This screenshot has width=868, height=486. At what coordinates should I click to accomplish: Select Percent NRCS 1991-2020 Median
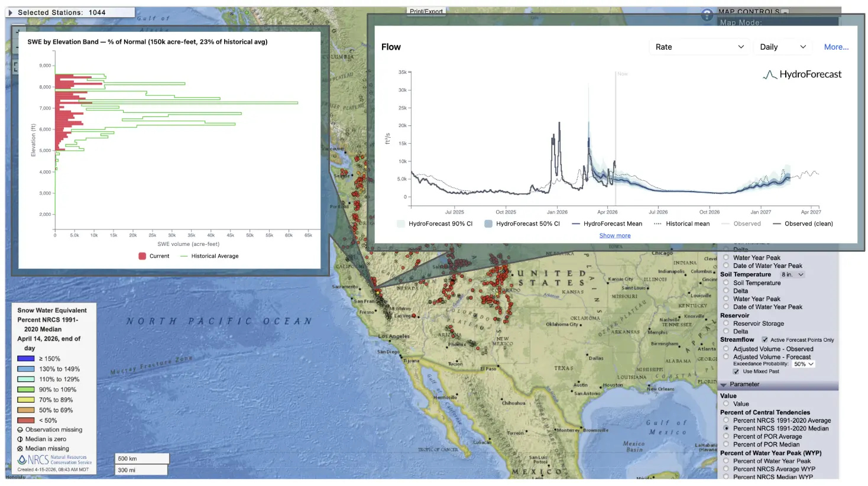coord(726,428)
